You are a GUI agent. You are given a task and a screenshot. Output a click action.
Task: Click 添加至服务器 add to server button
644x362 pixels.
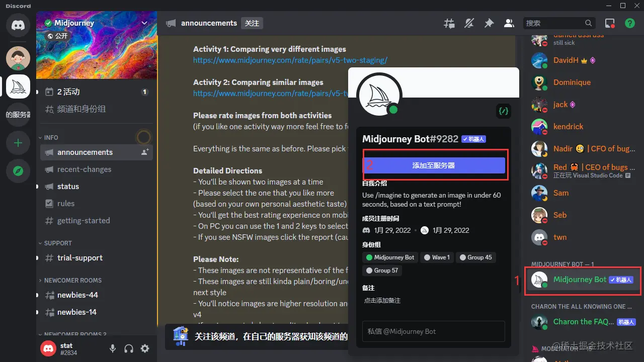click(434, 165)
